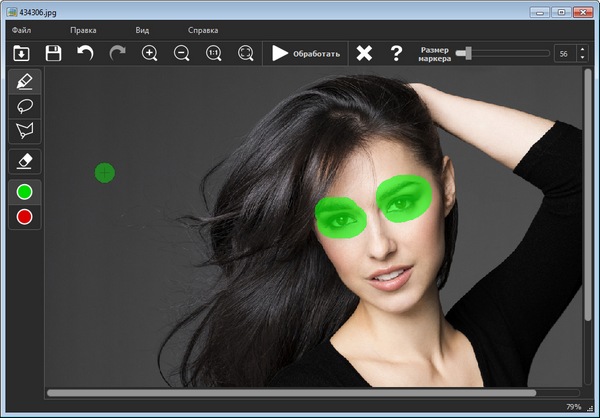Open the Правка menu
Screen dimensions: 600x418
pyautogui.click(x=83, y=31)
